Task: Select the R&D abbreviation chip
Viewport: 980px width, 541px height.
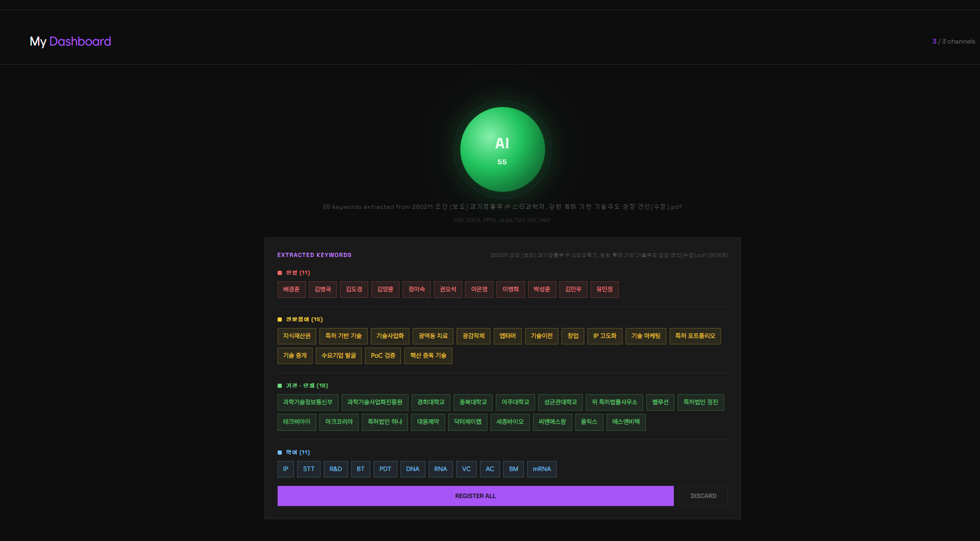Action: pos(336,469)
